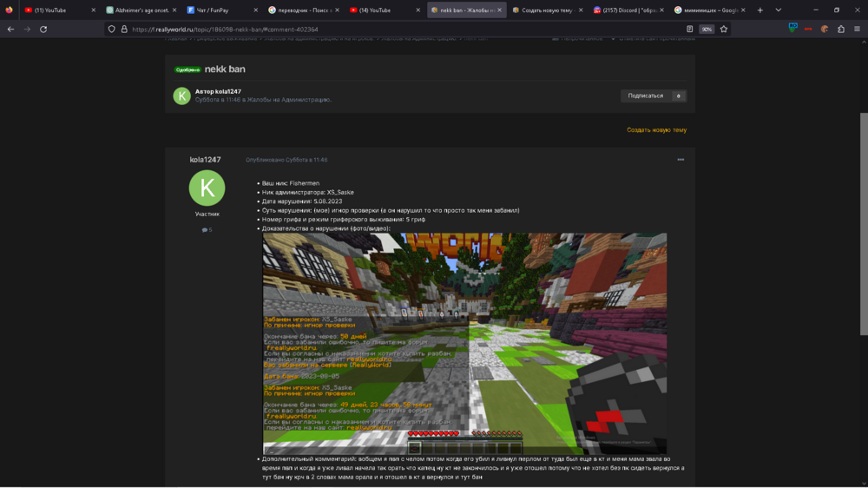Go forward with the browser arrow
868x488 pixels.
(27, 30)
